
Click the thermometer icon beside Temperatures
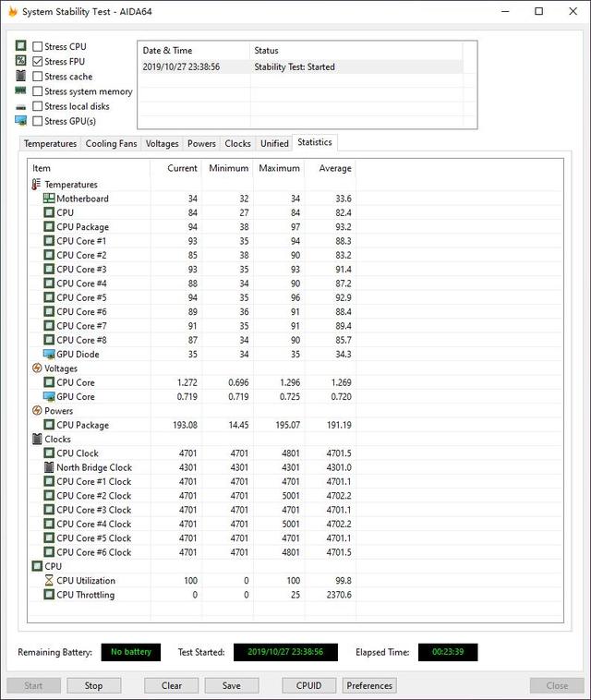coord(37,185)
